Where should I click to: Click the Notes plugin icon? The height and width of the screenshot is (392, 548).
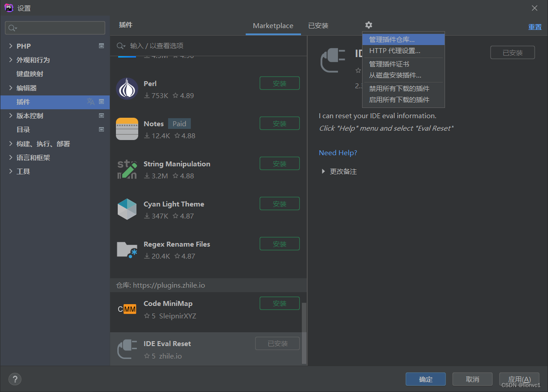127,129
